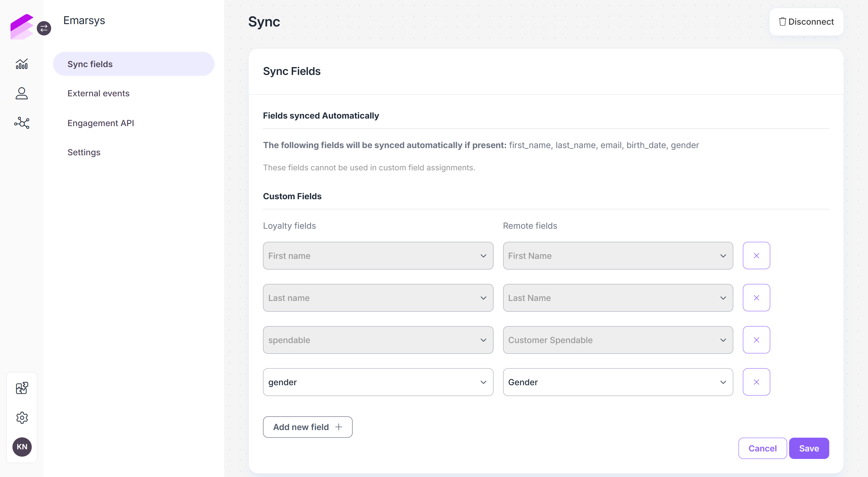Open the Last Name remote dropdown
Screen dimensions: 868x477
tap(618, 298)
